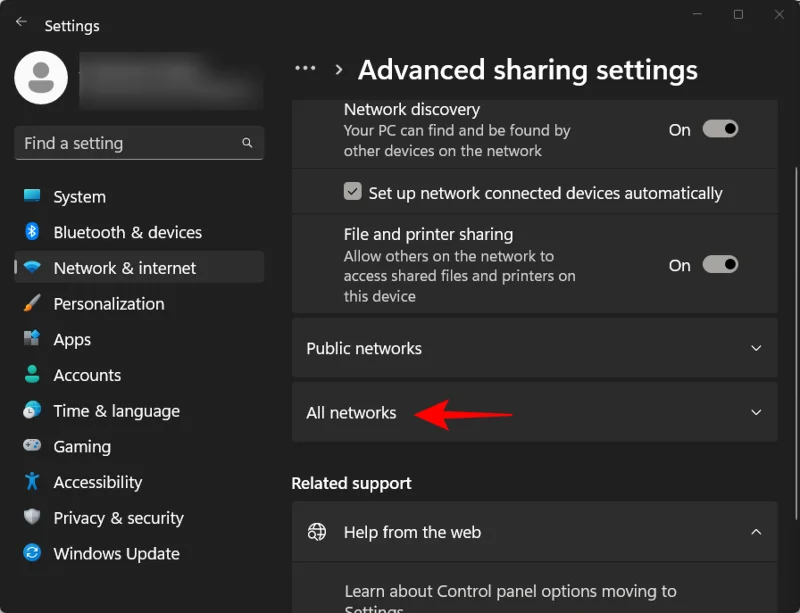Screen dimensions: 800x613
Task: Open the Accounts settings page
Action: (139, 375)
